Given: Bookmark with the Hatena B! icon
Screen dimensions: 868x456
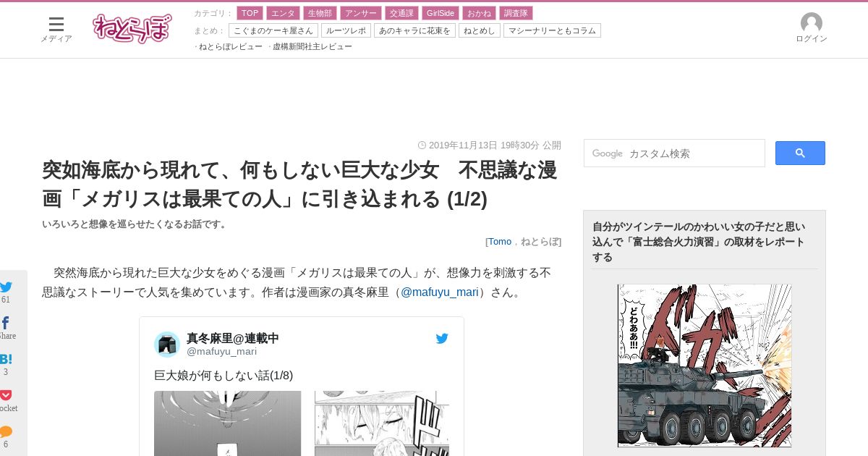Looking at the screenshot, I should coord(6,359).
